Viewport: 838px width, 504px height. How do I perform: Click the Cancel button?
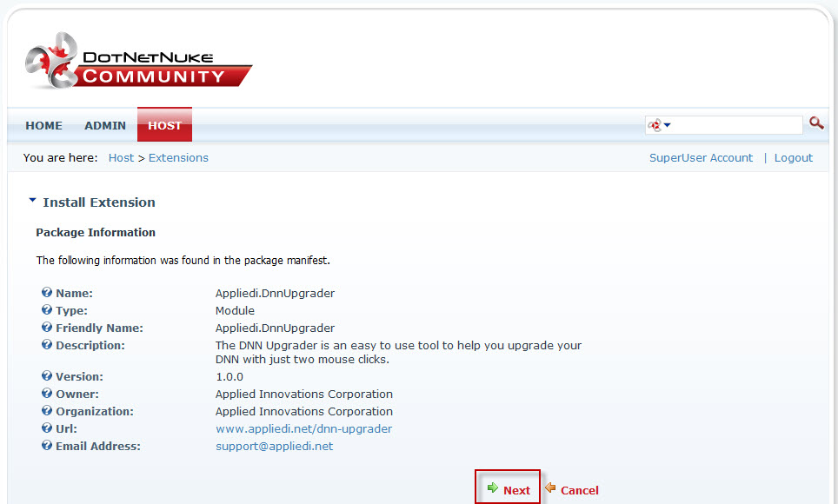click(572, 489)
